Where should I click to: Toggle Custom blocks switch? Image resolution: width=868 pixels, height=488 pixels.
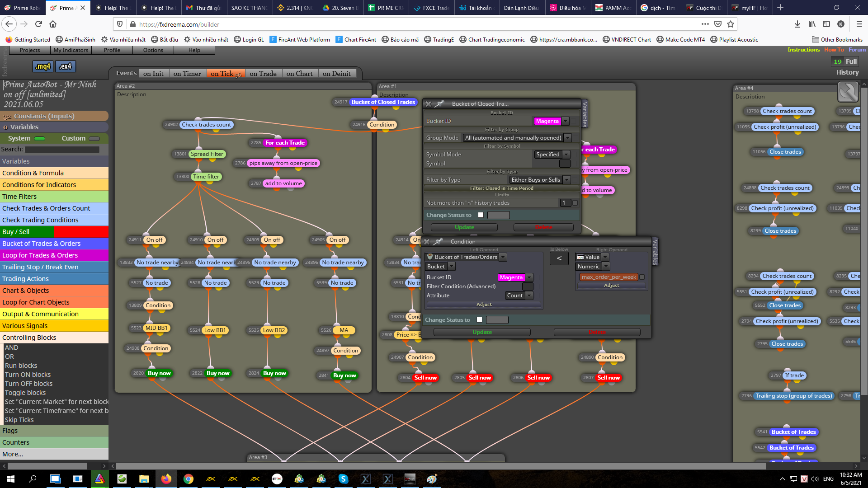[94, 139]
